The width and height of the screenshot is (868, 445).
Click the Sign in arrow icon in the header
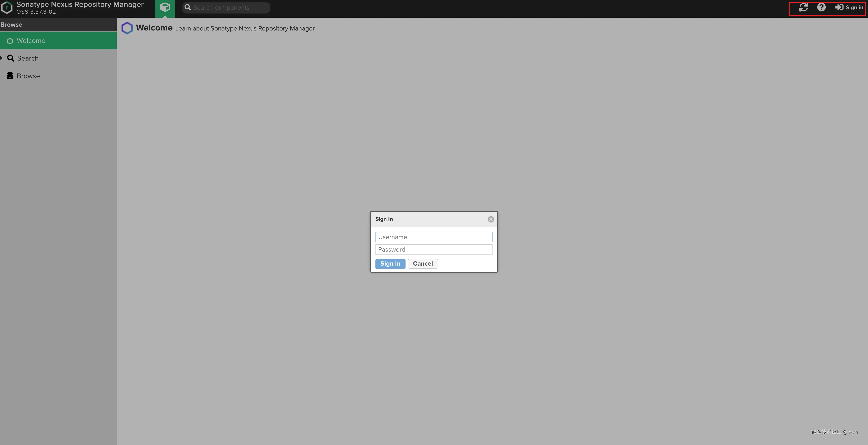pos(839,7)
